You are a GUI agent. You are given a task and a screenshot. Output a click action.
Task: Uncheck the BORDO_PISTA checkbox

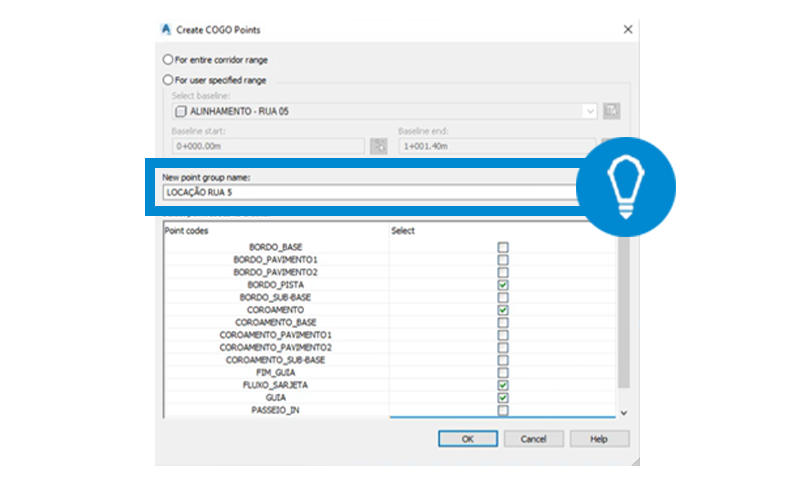[x=503, y=285]
